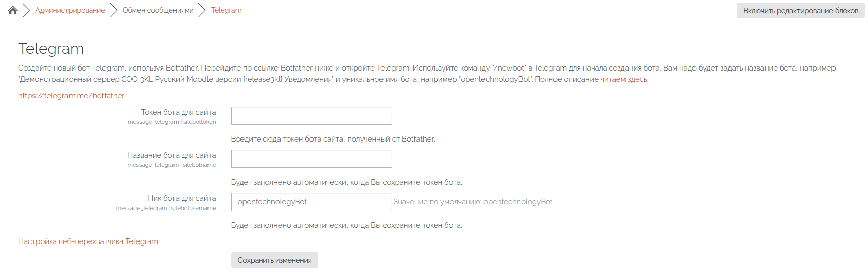868x278 pixels.
Task: Select the Telegram breadcrumb item
Action: [226, 10]
